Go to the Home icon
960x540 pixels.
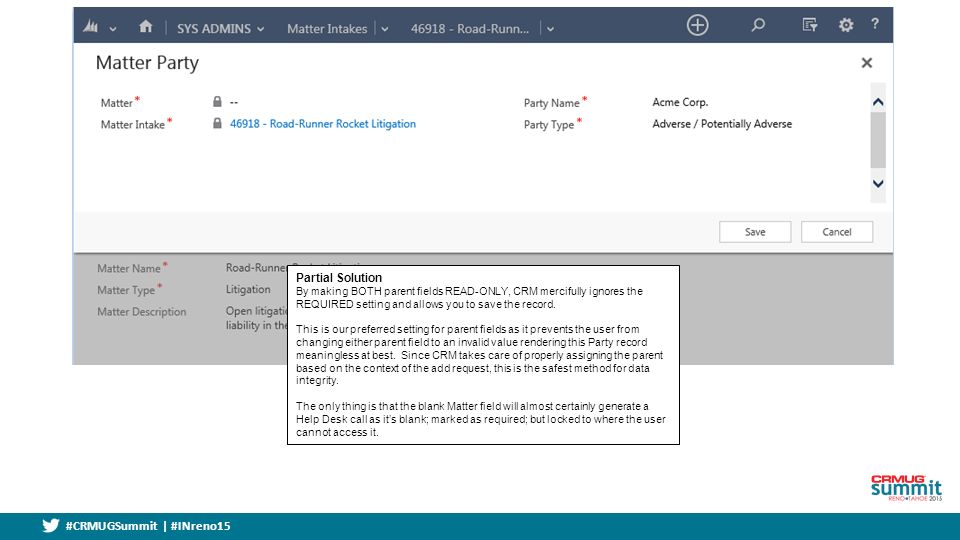(146, 26)
